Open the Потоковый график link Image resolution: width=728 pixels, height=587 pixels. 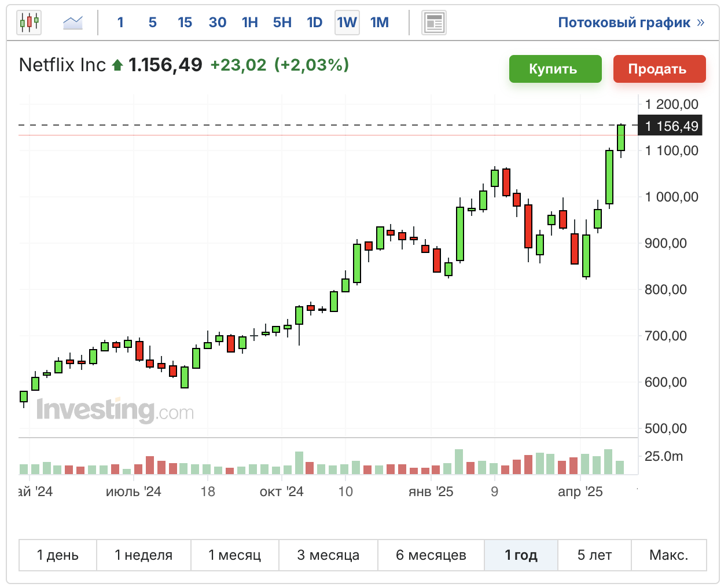coord(631,23)
